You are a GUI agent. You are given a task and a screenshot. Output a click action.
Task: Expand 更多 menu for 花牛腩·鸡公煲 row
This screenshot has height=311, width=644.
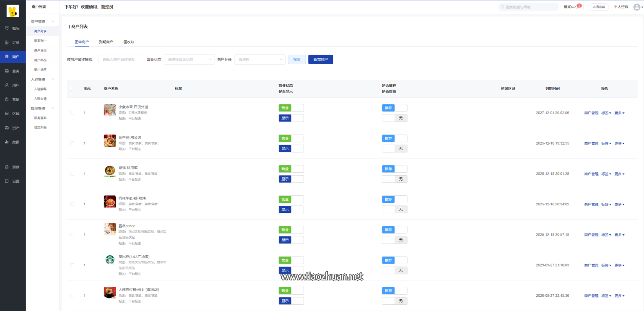click(x=619, y=143)
